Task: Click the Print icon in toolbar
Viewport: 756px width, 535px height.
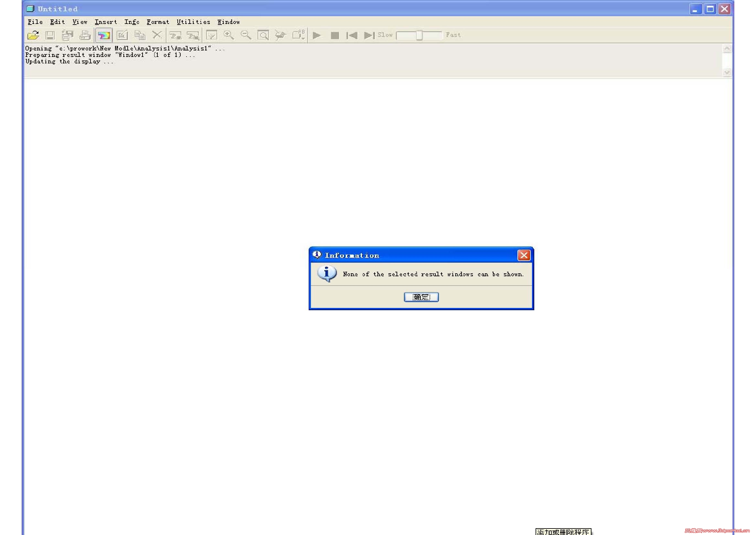Action: (85, 35)
